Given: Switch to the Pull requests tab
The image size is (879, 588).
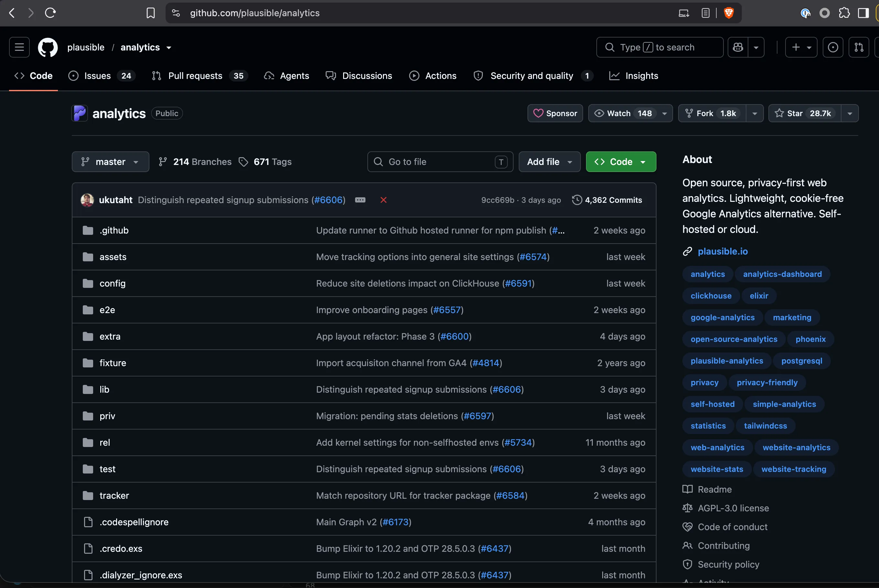Looking at the screenshot, I should [200, 76].
